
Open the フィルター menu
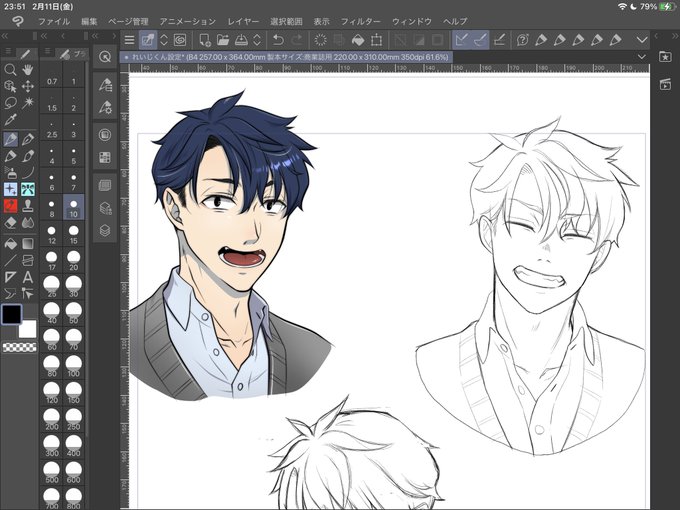360,21
